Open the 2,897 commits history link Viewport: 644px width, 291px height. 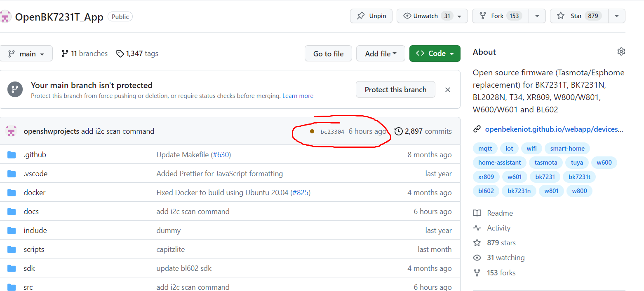[423, 131]
